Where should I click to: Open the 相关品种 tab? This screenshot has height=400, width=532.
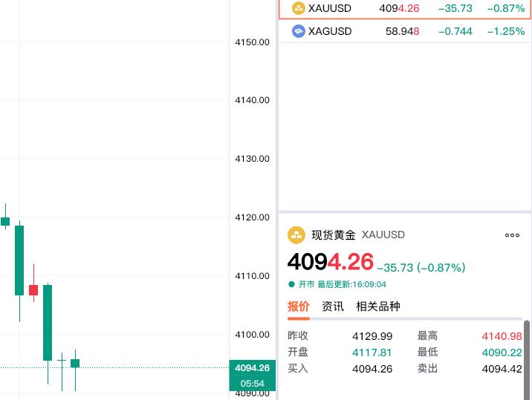pos(378,306)
